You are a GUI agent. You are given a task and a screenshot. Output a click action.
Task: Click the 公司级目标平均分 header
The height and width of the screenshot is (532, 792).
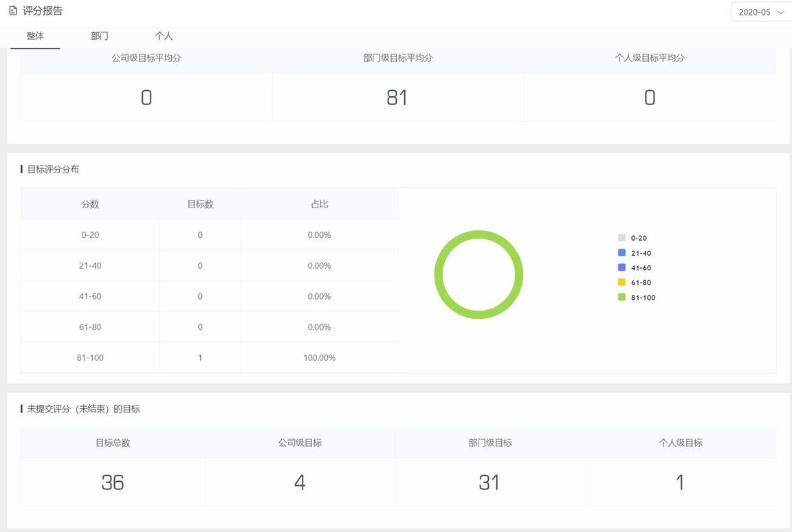(146, 58)
